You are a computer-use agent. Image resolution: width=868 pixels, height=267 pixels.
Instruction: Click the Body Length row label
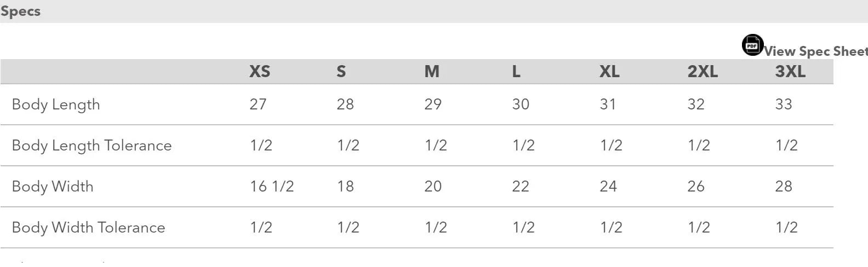click(x=56, y=105)
